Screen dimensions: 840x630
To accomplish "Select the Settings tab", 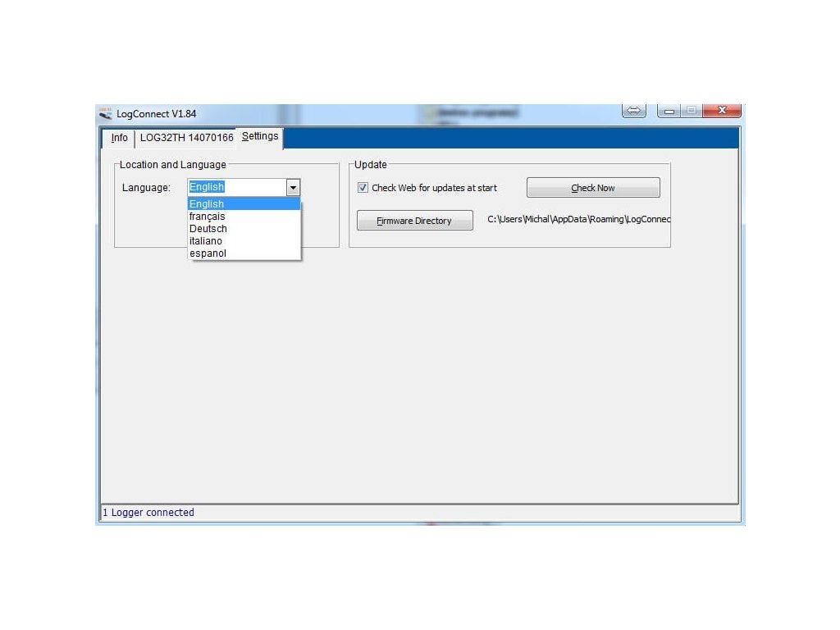I will coord(260,136).
